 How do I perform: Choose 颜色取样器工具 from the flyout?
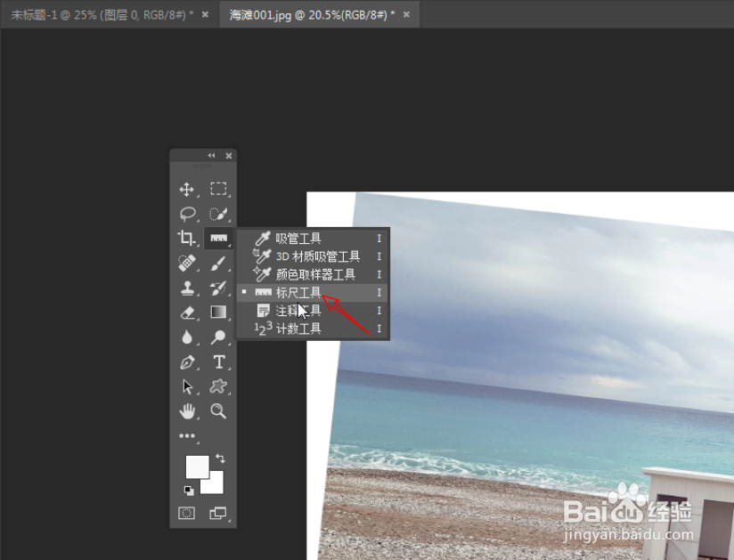coord(313,274)
